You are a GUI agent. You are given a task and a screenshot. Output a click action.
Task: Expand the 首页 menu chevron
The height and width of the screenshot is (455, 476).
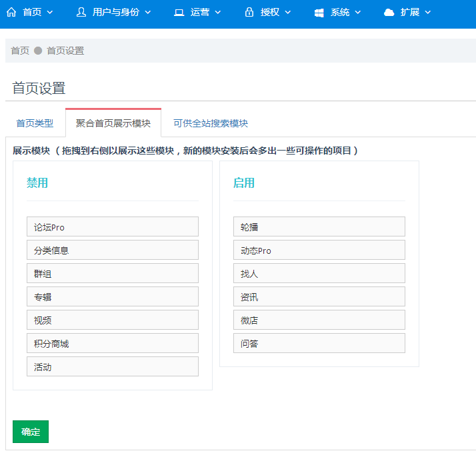[x=50, y=13]
